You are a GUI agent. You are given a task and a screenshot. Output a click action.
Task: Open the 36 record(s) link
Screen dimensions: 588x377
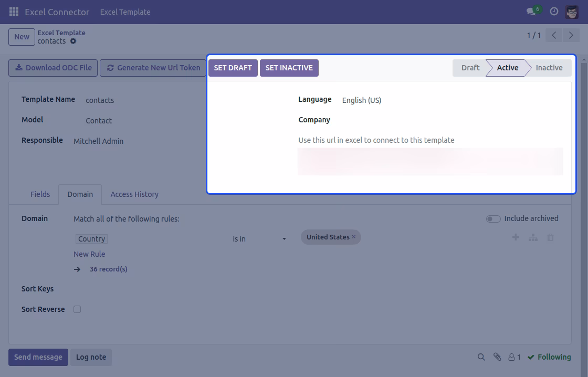tap(108, 269)
